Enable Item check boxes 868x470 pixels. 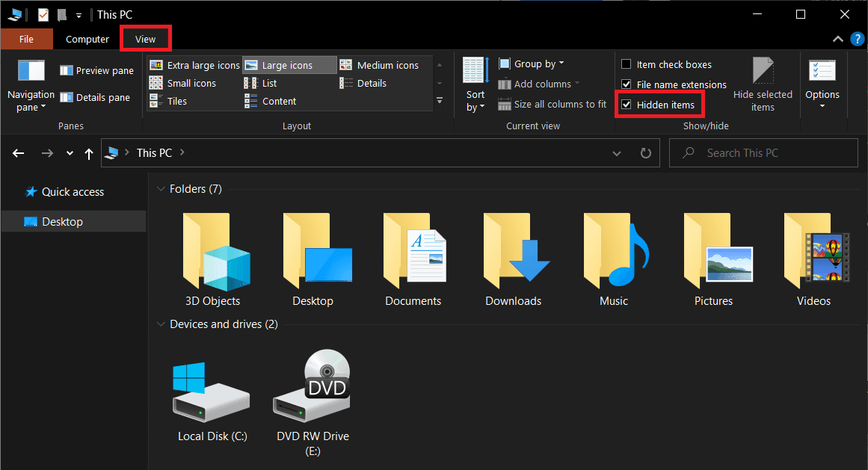click(627, 64)
